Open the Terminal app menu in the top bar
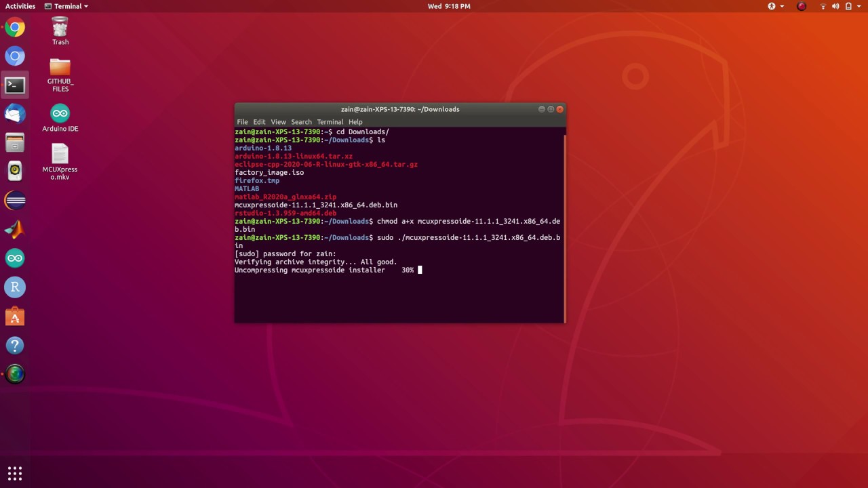This screenshot has height=488, width=868. (66, 6)
